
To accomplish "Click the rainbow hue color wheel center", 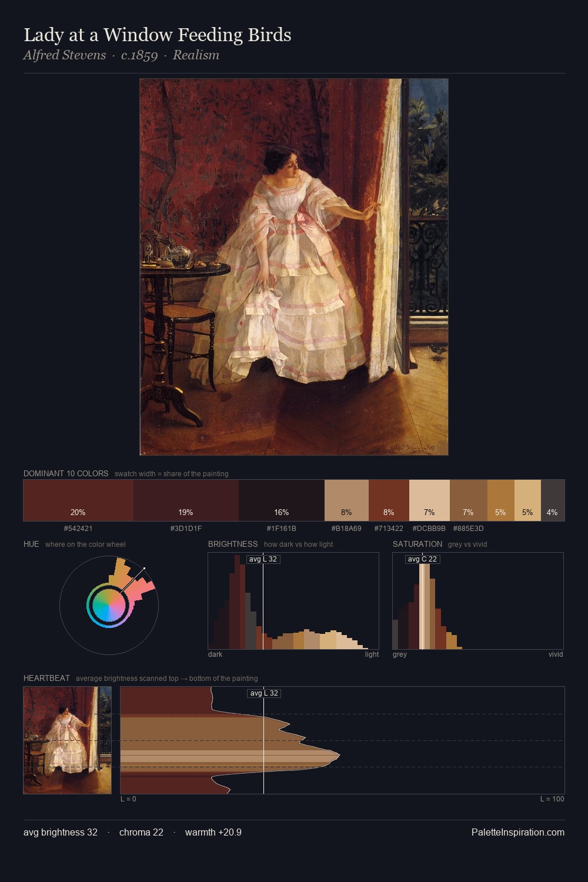I will click(109, 606).
